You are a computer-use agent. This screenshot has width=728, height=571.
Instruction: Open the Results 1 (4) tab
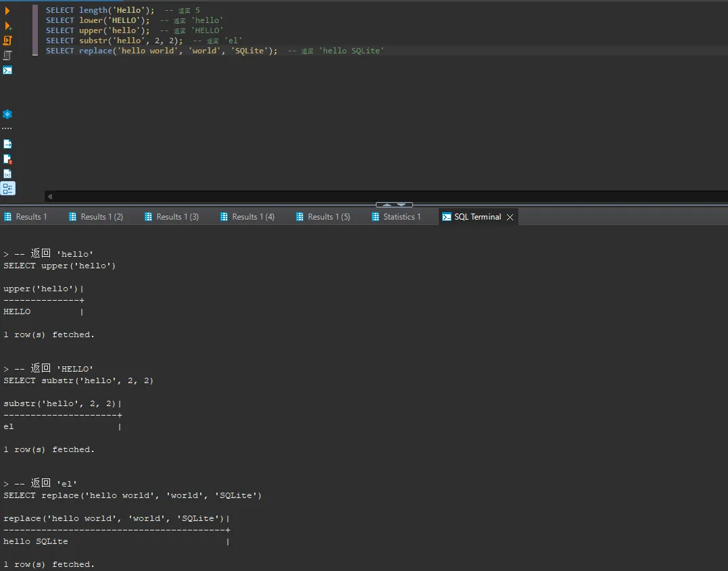pyautogui.click(x=247, y=217)
